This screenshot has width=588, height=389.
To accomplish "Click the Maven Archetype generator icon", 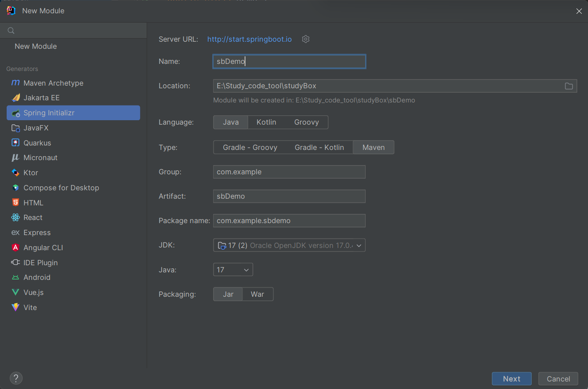I will tap(16, 83).
